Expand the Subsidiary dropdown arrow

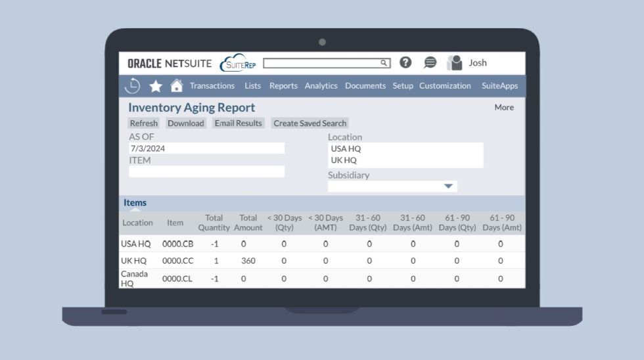[x=448, y=187]
